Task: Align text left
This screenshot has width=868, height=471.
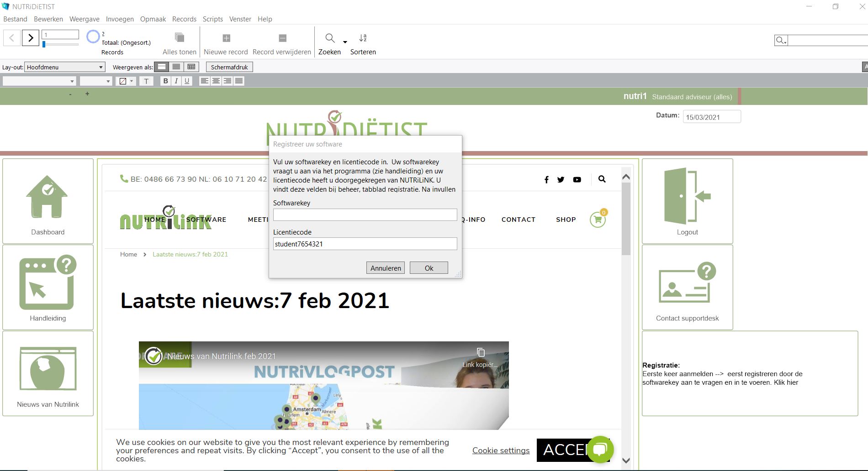Action: [205, 81]
